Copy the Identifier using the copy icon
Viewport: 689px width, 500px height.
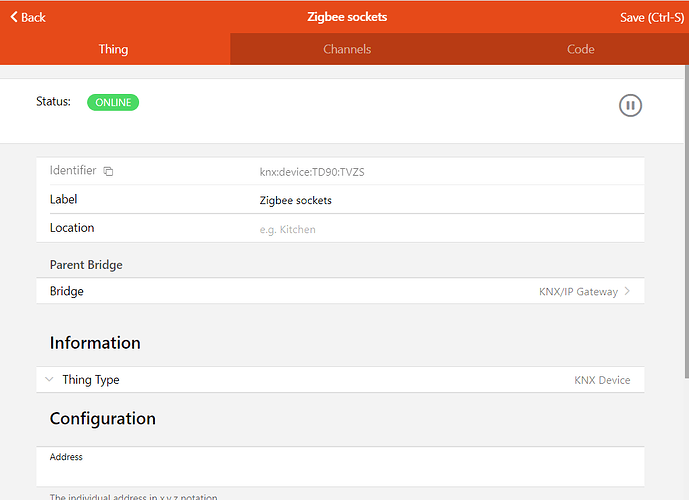pyautogui.click(x=108, y=172)
